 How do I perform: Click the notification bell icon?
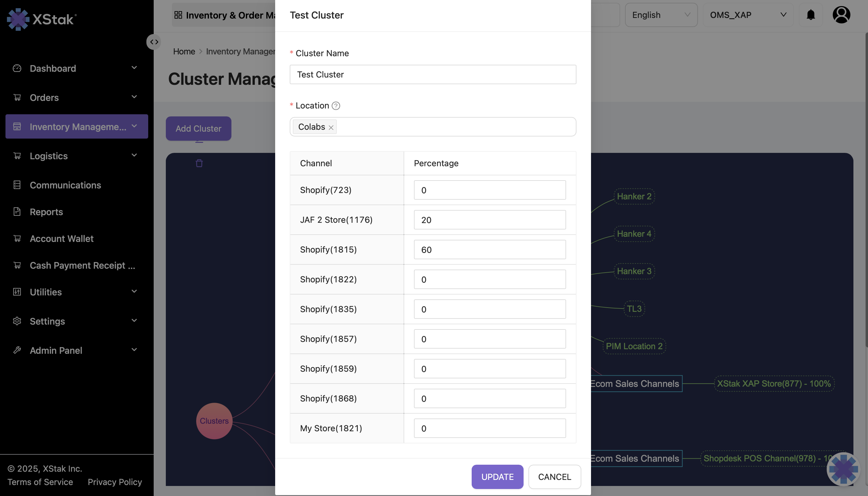point(811,15)
